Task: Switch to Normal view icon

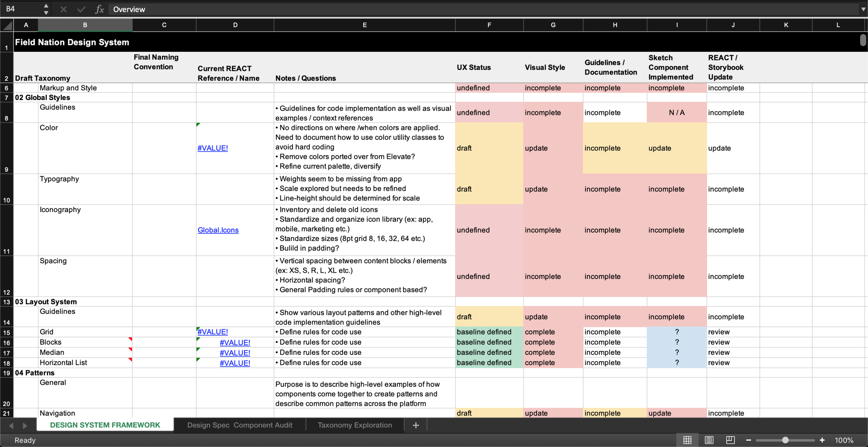Action: (x=687, y=440)
